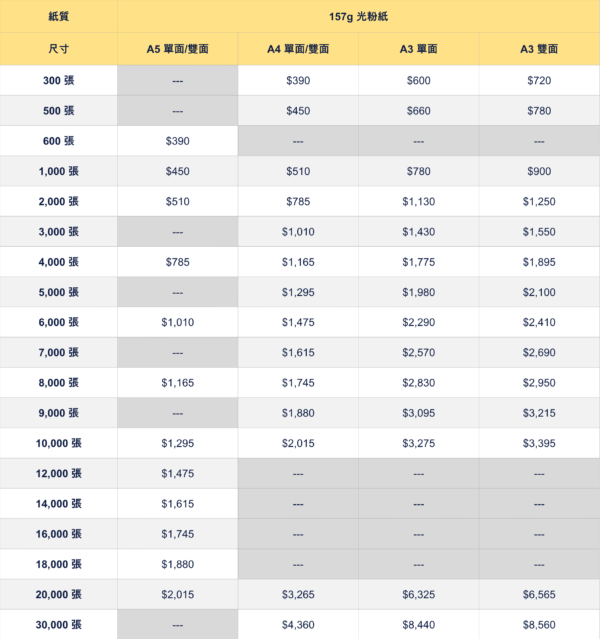
Task: Click the 10,000 張 row label
Action: 59,443
